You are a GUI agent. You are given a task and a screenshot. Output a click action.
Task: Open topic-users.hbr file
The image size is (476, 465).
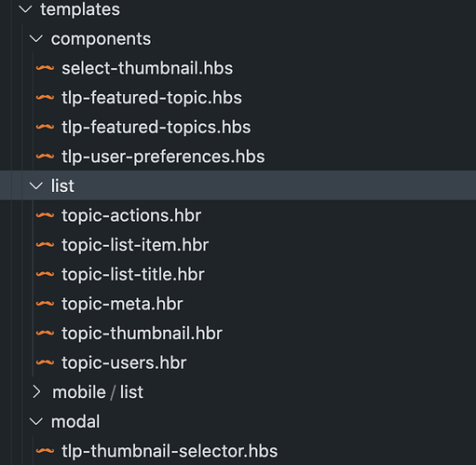(x=124, y=362)
